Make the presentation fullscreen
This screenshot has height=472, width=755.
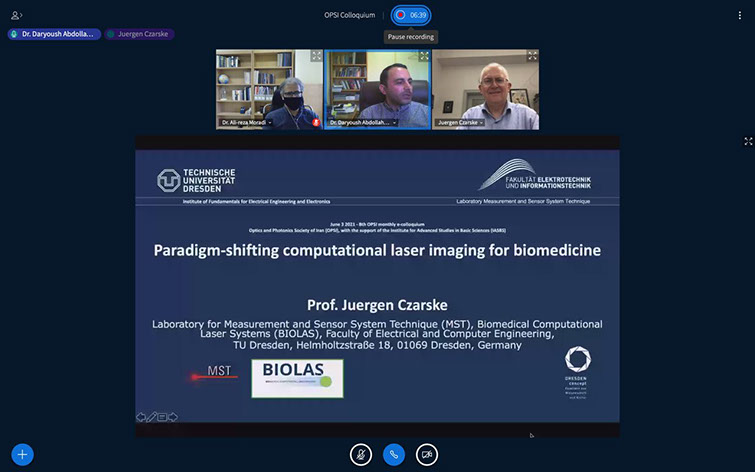(747, 142)
